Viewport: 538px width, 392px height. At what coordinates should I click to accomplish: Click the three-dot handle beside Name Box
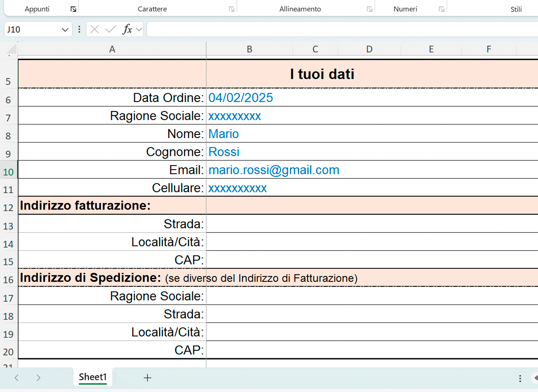(x=79, y=29)
